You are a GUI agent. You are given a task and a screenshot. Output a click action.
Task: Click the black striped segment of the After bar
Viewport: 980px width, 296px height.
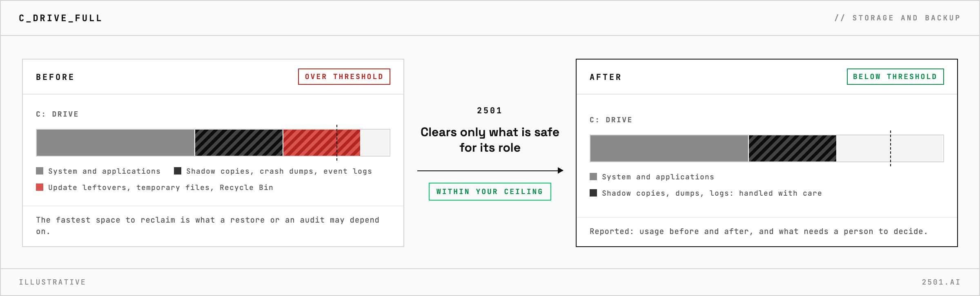[793, 148]
